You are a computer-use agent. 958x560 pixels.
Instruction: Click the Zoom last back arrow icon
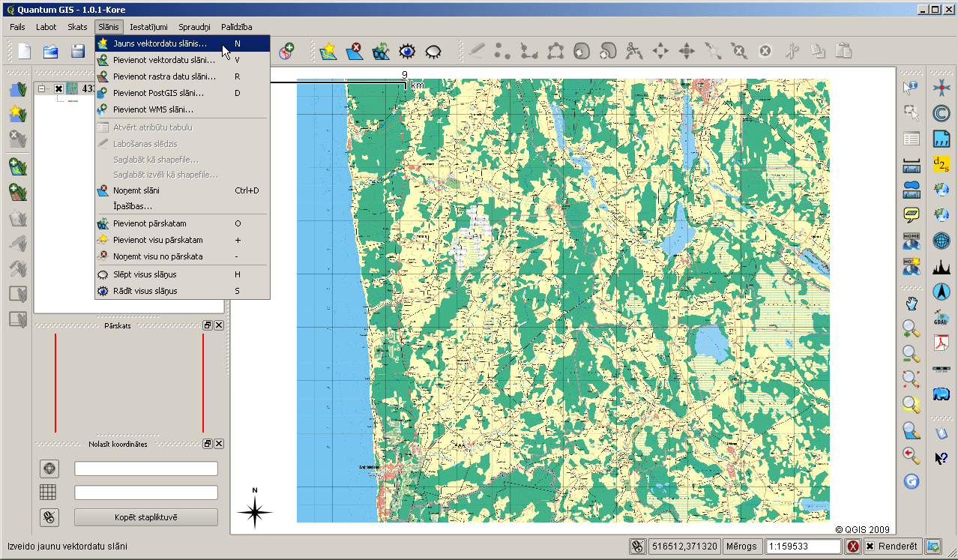click(x=911, y=456)
